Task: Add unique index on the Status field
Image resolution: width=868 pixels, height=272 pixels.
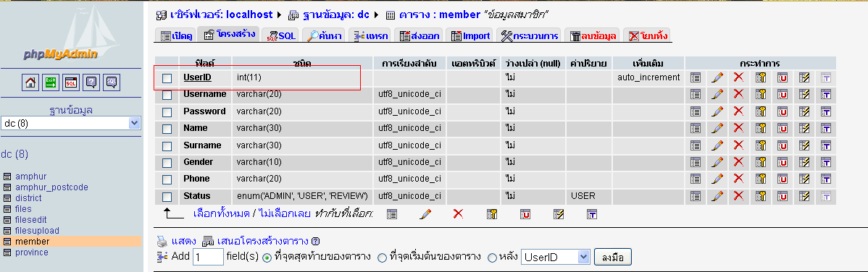Action: 783,196
